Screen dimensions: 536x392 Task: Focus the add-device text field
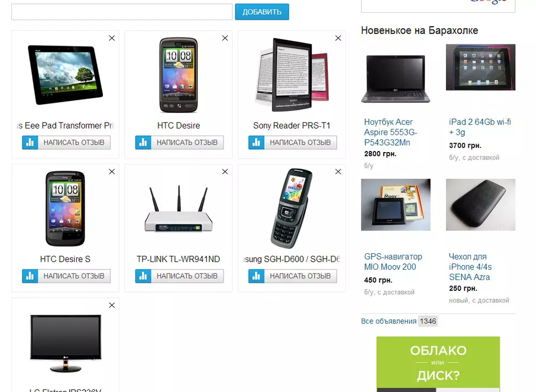122,12
